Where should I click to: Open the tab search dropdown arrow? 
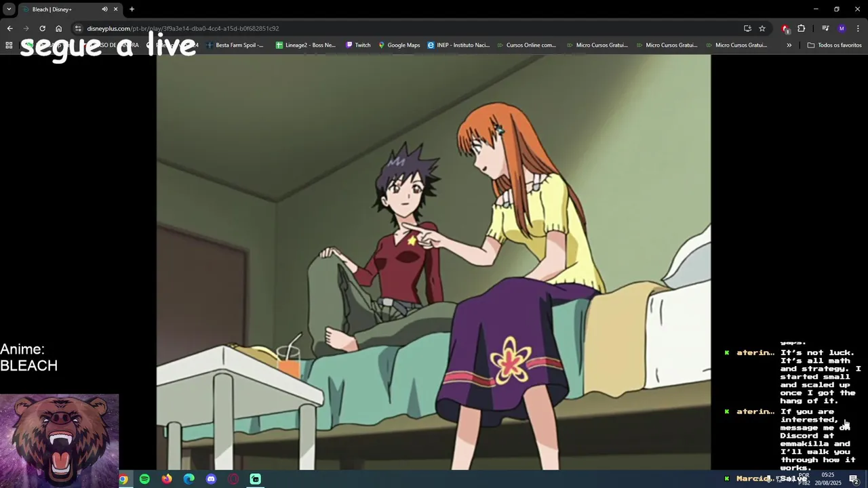pos(9,9)
